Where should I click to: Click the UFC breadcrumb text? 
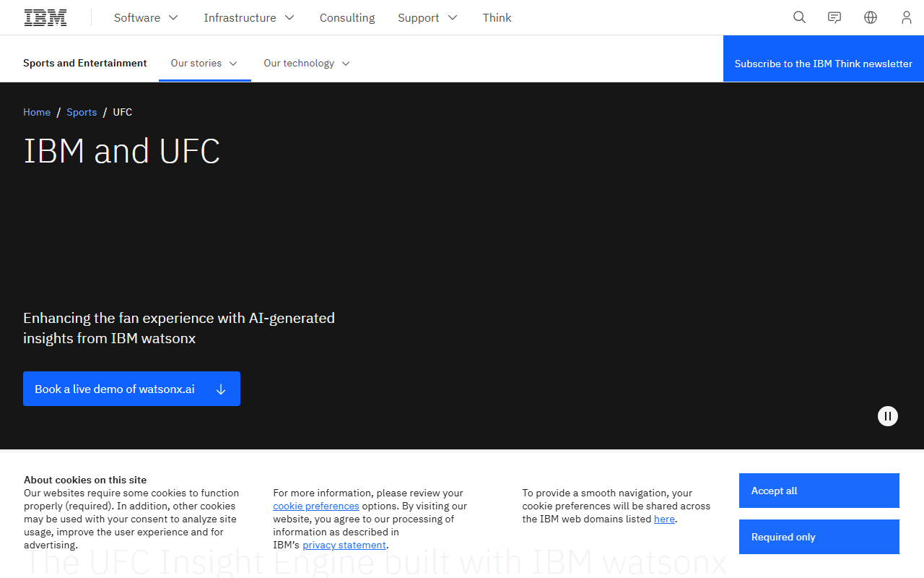(x=123, y=112)
